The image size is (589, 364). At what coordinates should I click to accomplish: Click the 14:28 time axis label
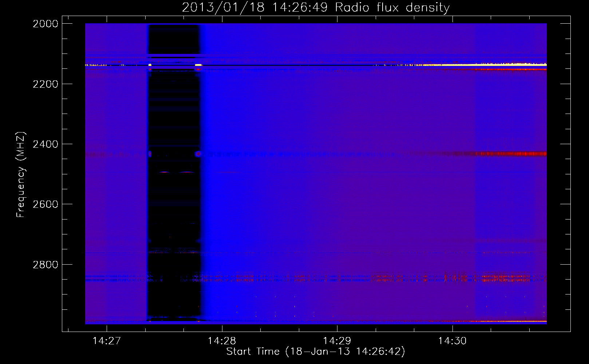(x=222, y=341)
